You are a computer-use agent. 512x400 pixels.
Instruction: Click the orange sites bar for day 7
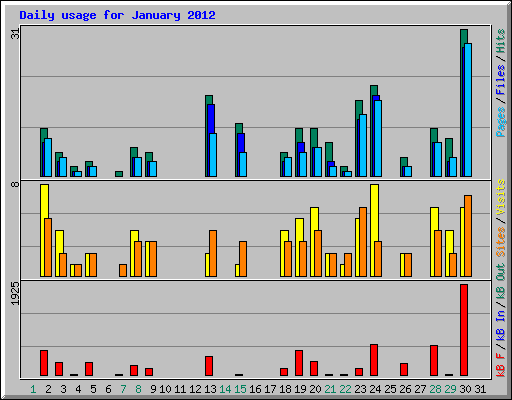tap(123, 270)
